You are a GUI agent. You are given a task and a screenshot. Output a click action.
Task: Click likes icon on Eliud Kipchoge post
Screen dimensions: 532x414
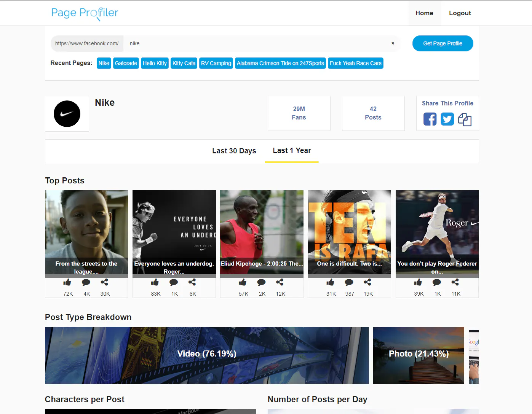(x=243, y=282)
